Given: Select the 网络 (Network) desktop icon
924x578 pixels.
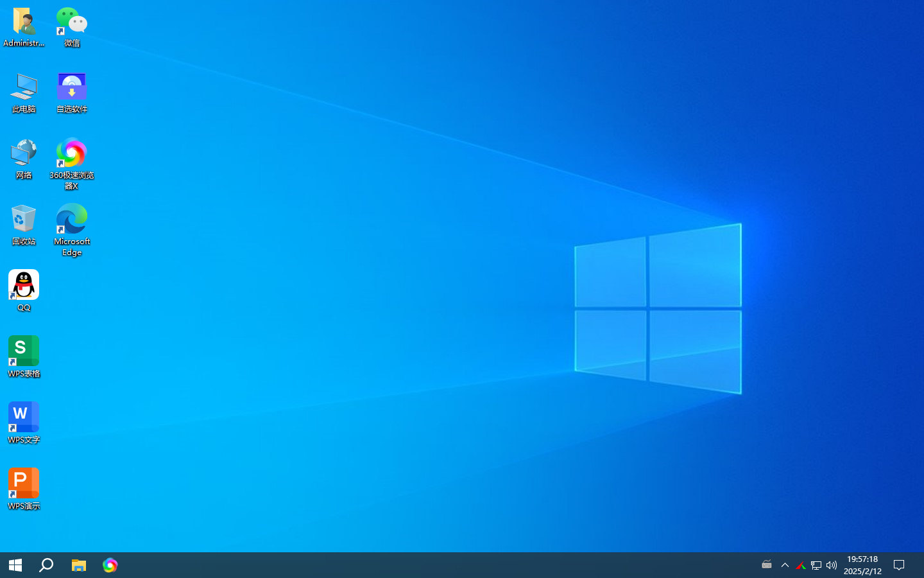Looking at the screenshot, I should [x=24, y=160].
